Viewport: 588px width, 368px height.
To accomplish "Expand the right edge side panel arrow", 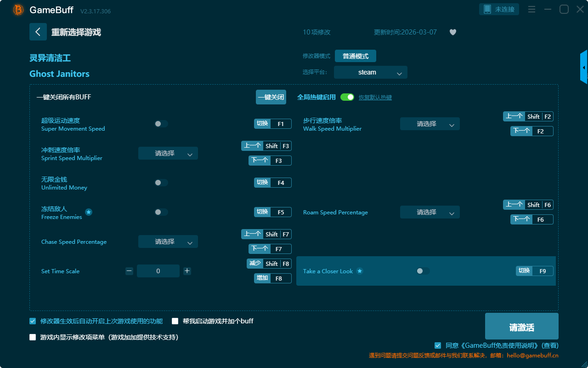I will tap(584, 68).
